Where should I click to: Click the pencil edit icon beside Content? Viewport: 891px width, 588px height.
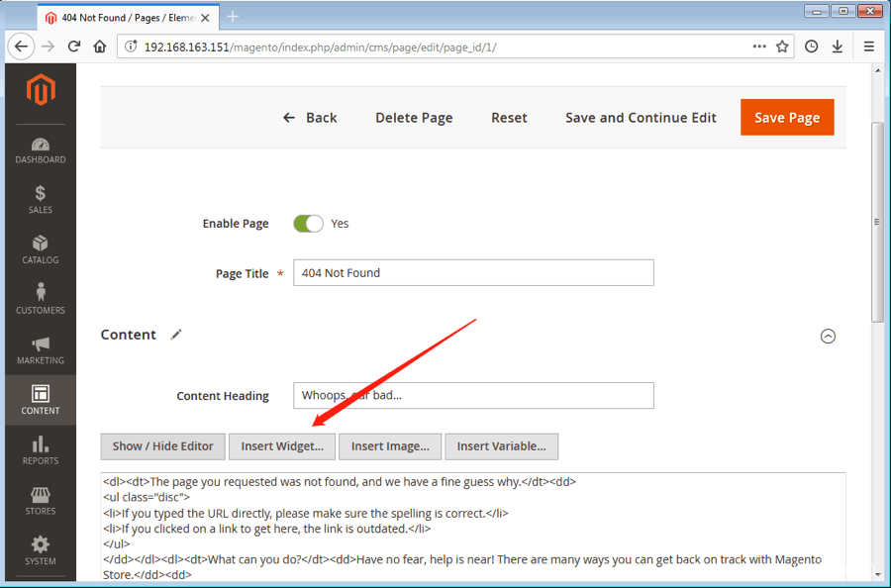point(176,335)
